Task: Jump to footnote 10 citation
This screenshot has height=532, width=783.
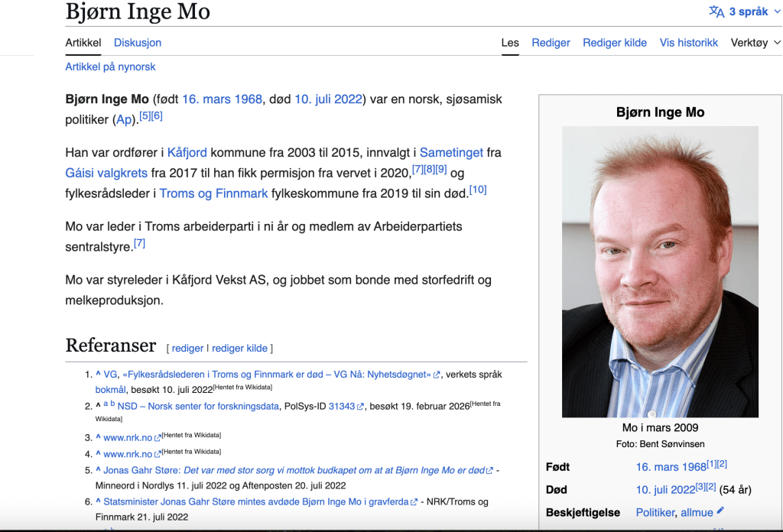Action: pos(478,190)
